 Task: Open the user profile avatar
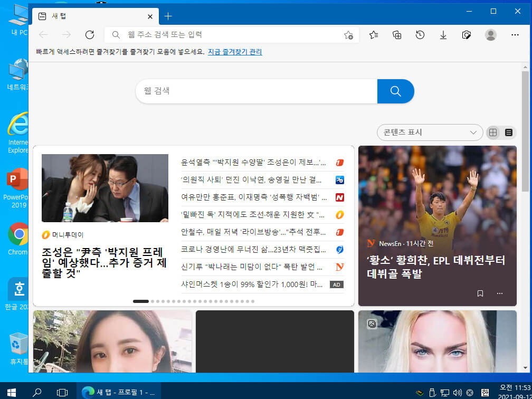coord(491,35)
